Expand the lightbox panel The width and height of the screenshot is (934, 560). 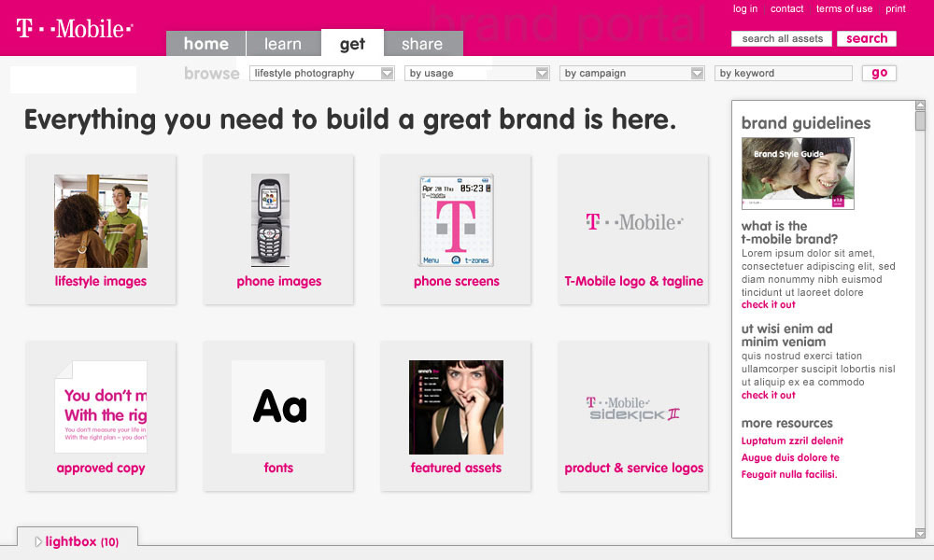pyautogui.click(x=78, y=540)
